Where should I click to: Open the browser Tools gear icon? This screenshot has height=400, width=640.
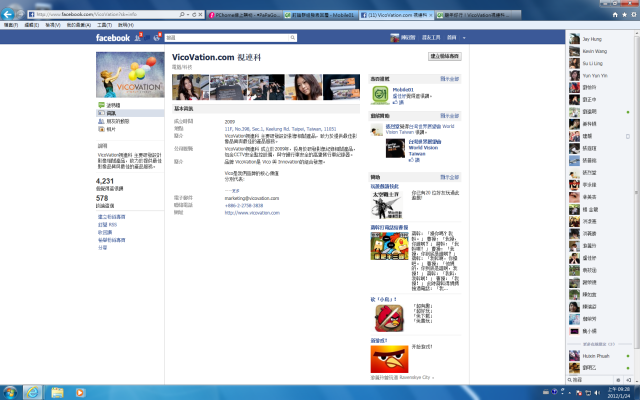(634, 15)
